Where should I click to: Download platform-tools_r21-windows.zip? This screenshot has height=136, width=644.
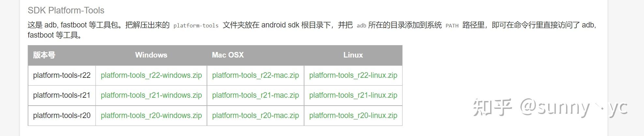click(x=151, y=95)
